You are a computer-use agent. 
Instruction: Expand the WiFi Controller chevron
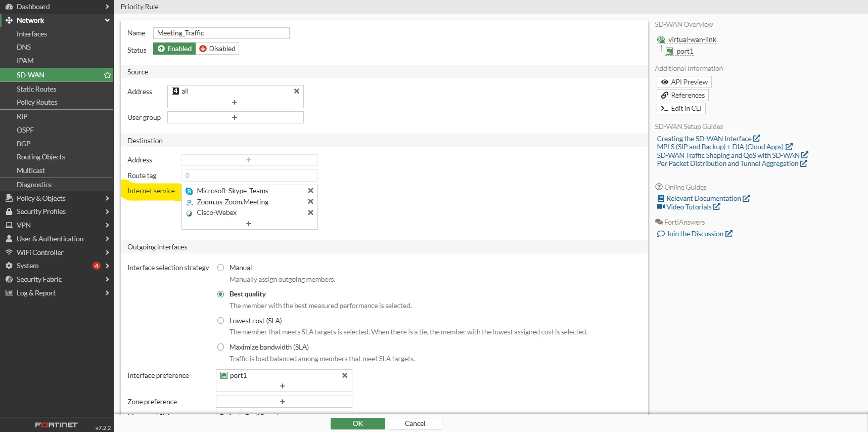tap(107, 252)
